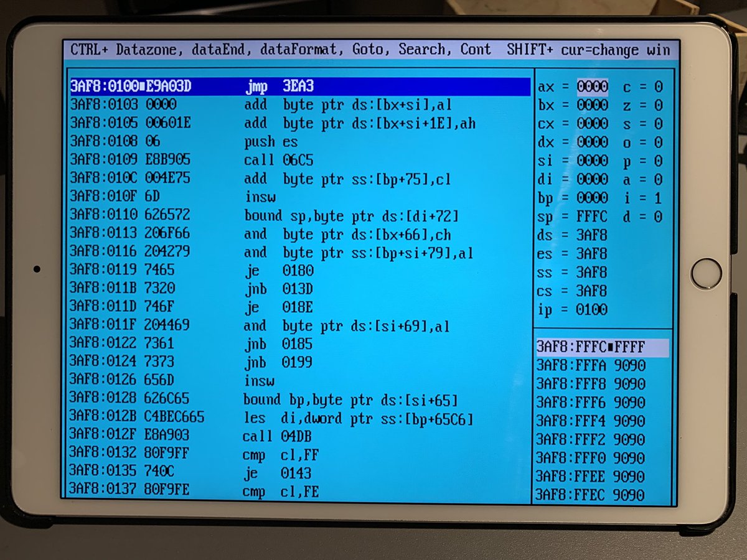The width and height of the screenshot is (747, 560).
Task: Click the row at 3AF8:010C
Action: pyautogui.click(x=260, y=179)
